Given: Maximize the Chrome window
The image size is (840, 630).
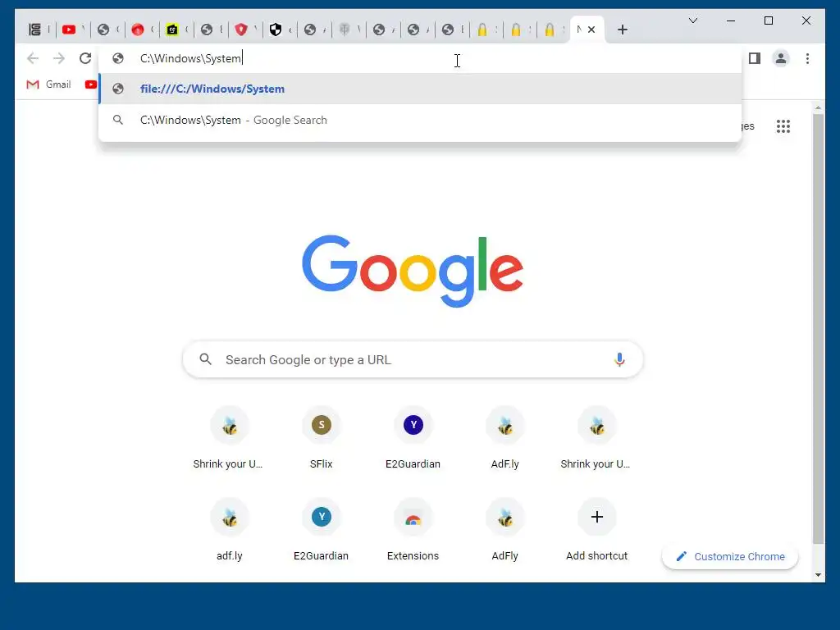Looking at the screenshot, I should (x=768, y=21).
